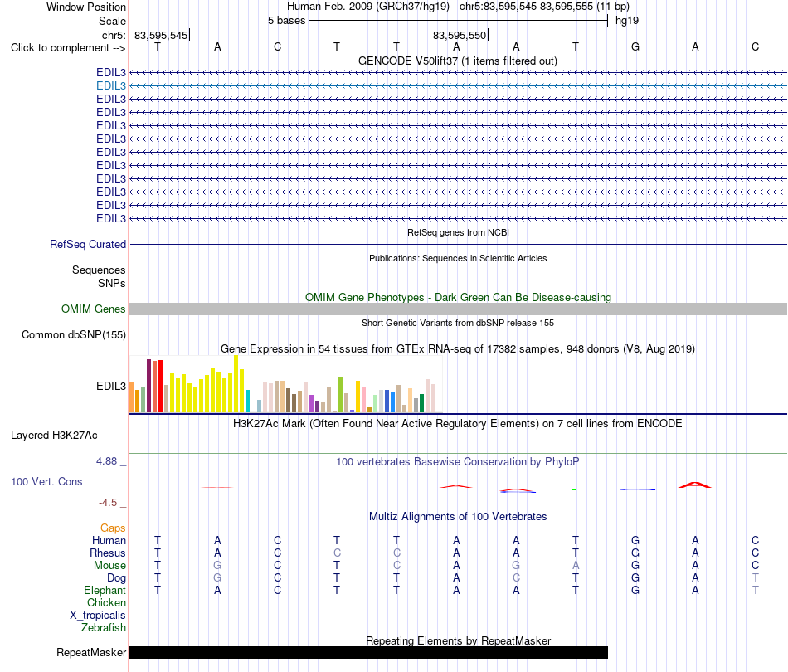Viewport: 788px width, 672px height.
Task: Click the 83,595,545 position marker
Action: pos(161,35)
